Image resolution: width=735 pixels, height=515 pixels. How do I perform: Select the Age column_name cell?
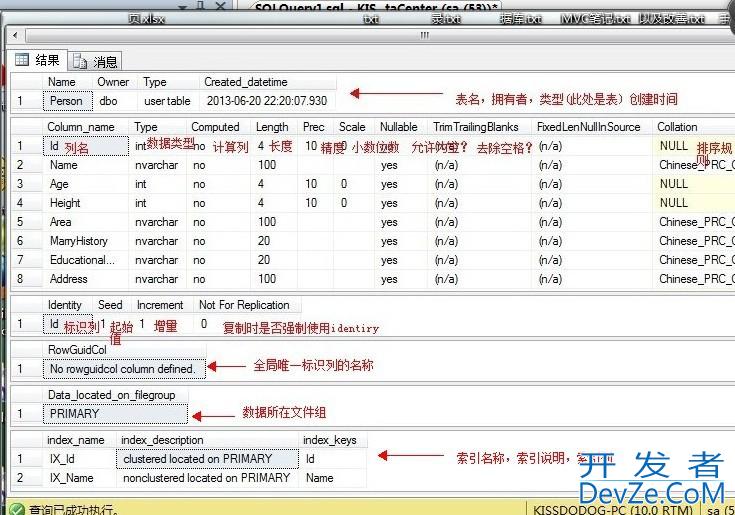coord(86,184)
